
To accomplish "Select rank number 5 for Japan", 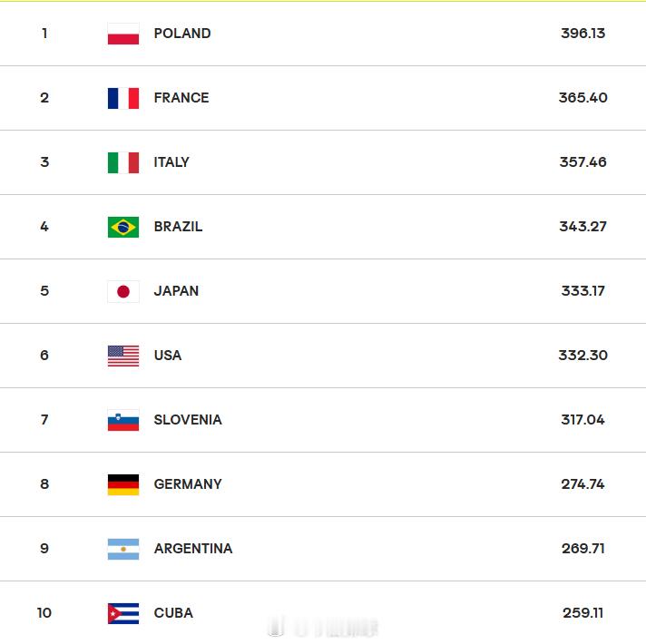I will (44, 291).
